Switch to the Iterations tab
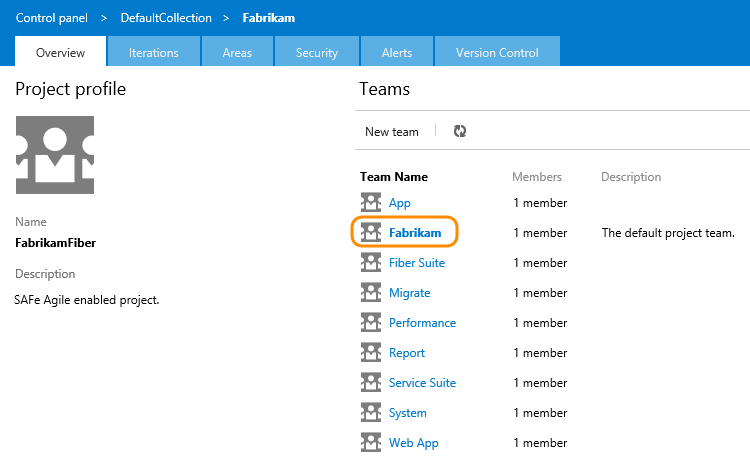The height and width of the screenshot is (461, 750). (154, 51)
